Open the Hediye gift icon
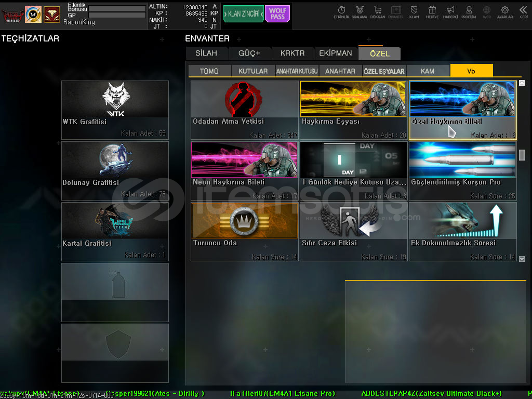 point(432,12)
